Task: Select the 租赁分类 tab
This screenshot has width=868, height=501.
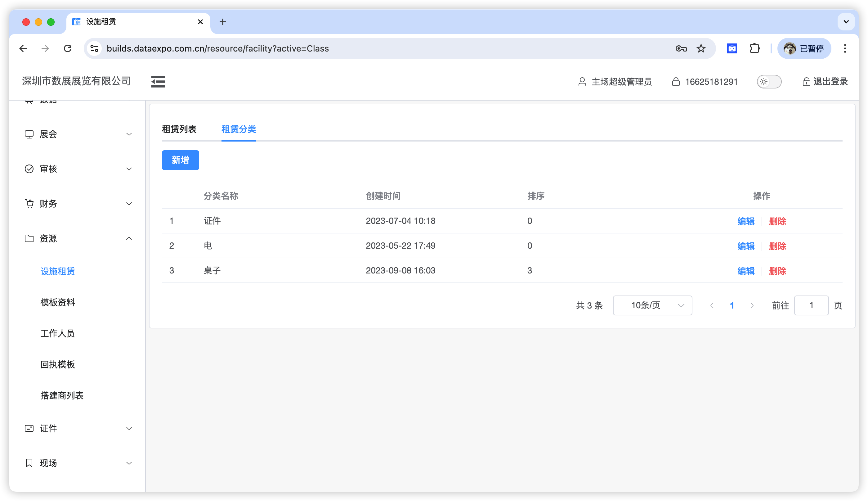Action: (239, 129)
